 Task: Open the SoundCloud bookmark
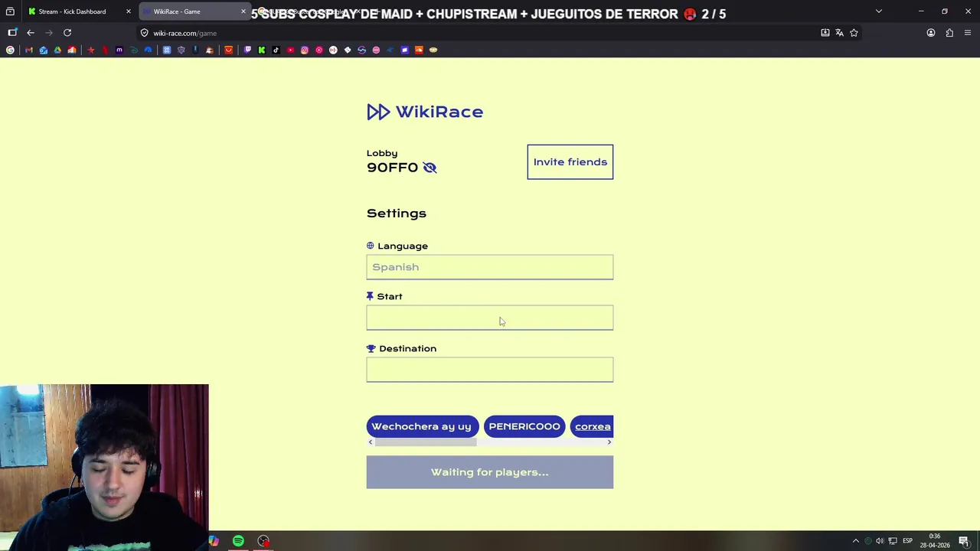(419, 50)
